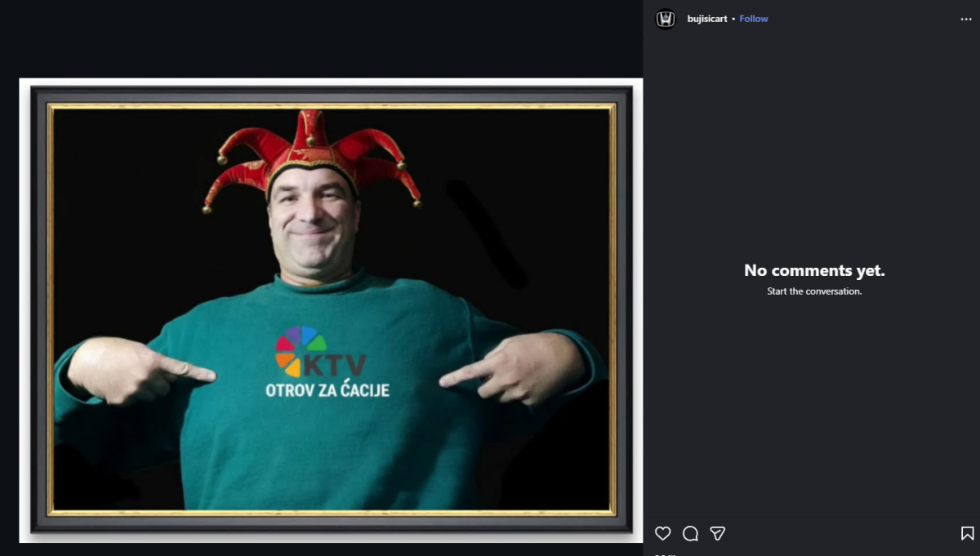980x556 pixels.
Task: Open the bujisicart profile avatar
Action: (x=666, y=19)
